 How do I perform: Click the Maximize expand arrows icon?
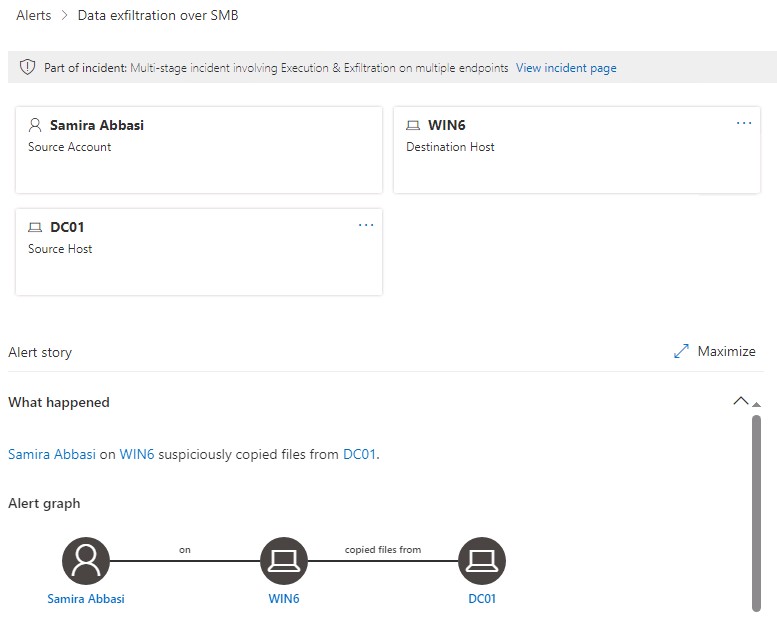[x=681, y=351]
